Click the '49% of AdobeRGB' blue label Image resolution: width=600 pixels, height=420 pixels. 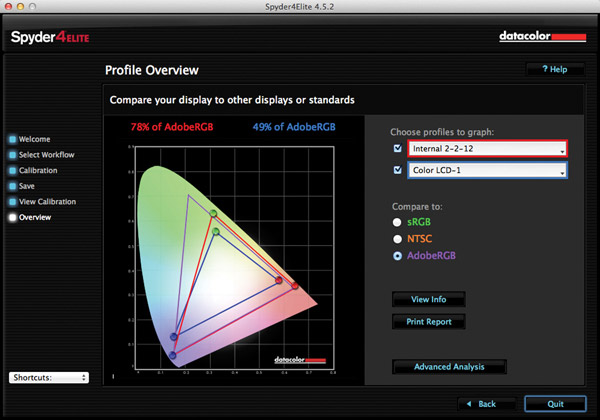coord(294,127)
